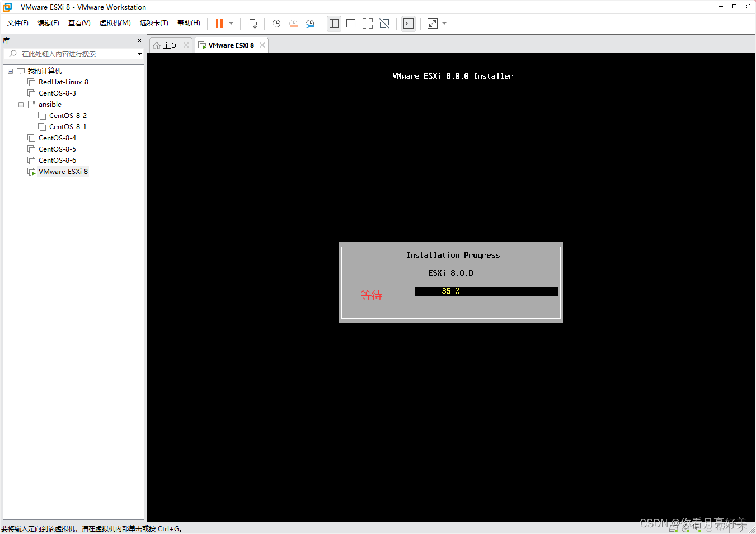This screenshot has height=534, width=756.
Task: Select the VMware ESXi 8 tab
Action: coord(231,45)
